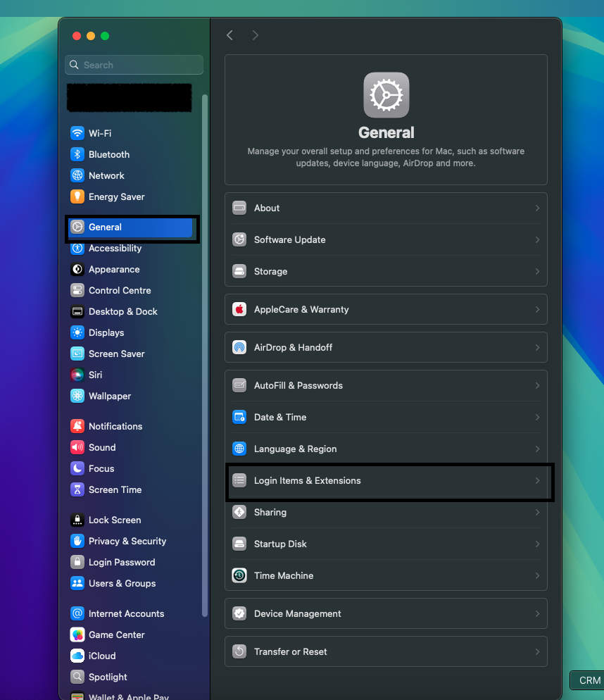
Task: Expand Language & Region chevron
Action: pyautogui.click(x=537, y=449)
